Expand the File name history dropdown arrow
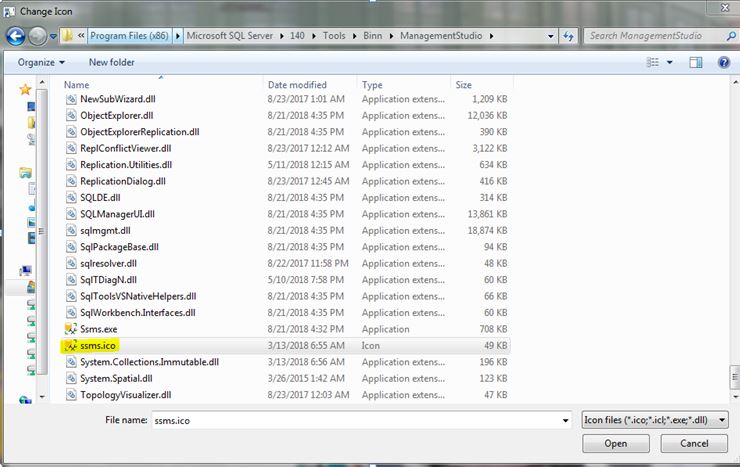Screen dimensions: 740x467 click(567, 420)
